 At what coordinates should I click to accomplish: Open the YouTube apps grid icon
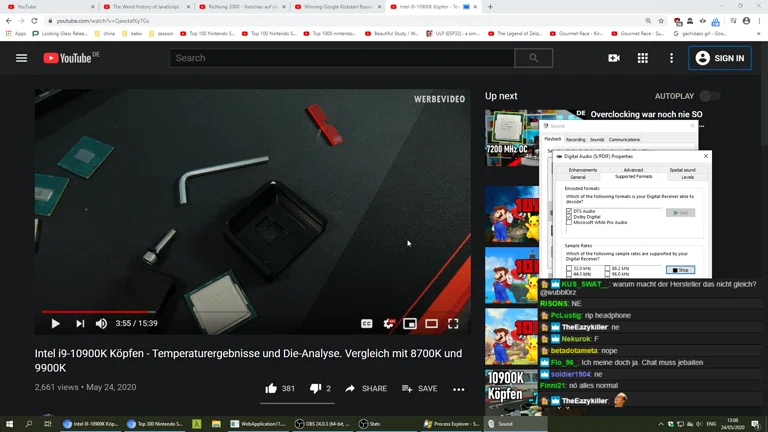[x=643, y=58]
